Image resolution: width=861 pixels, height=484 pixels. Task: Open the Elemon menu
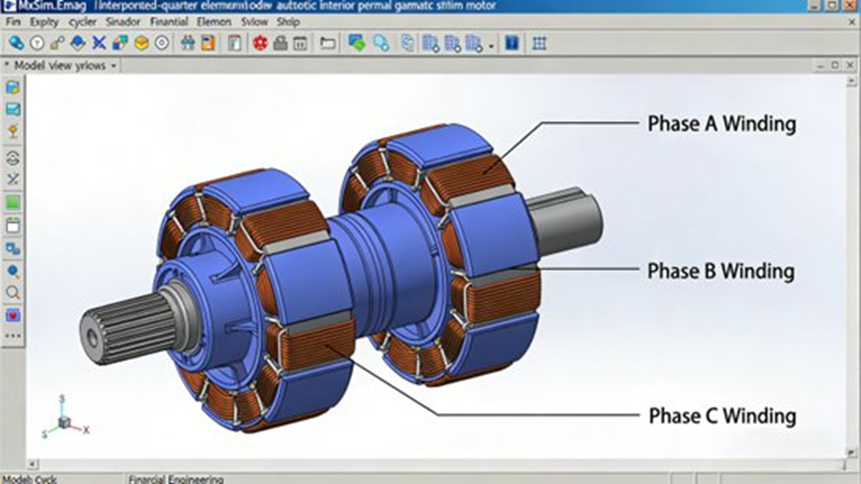[x=214, y=21]
